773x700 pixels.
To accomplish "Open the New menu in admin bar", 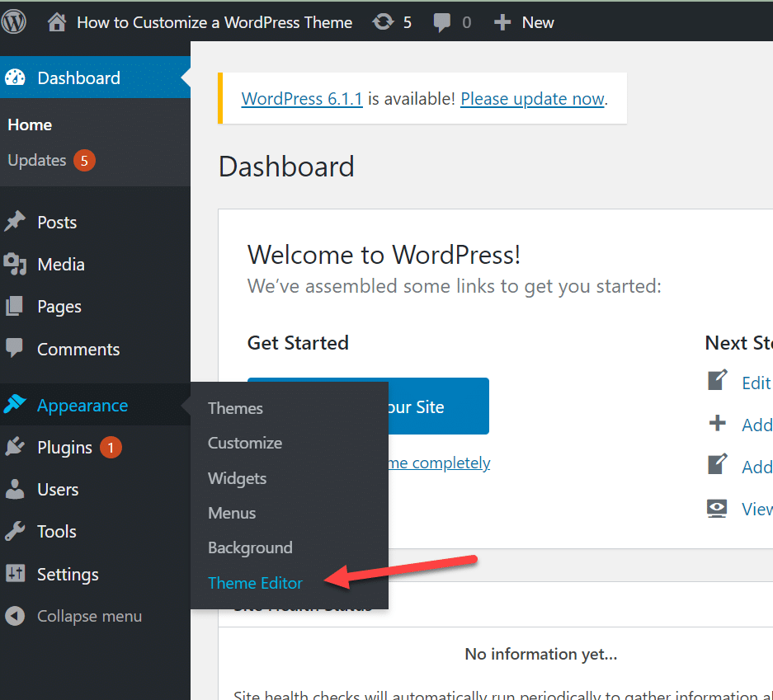I will coord(538,22).
